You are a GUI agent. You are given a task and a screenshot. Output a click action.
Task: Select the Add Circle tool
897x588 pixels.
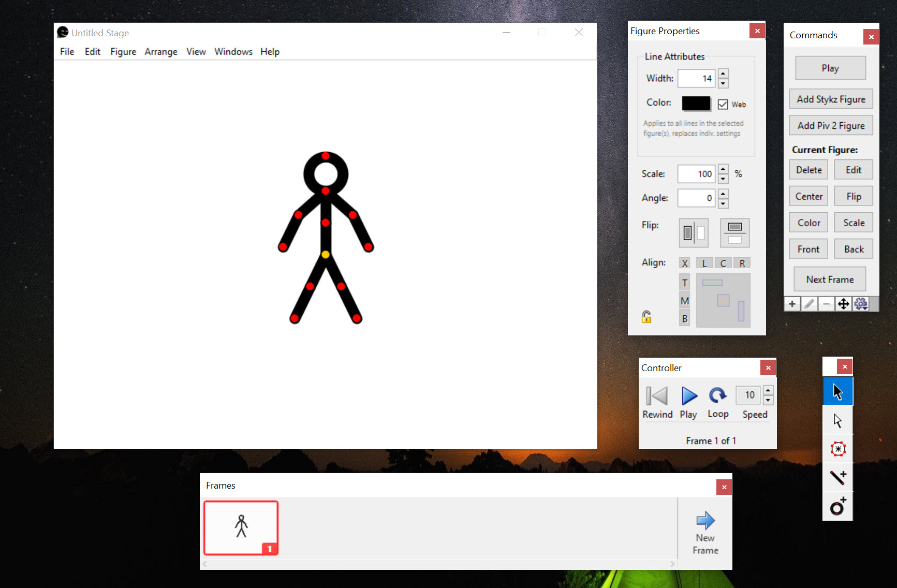click(x=837, y=506)
